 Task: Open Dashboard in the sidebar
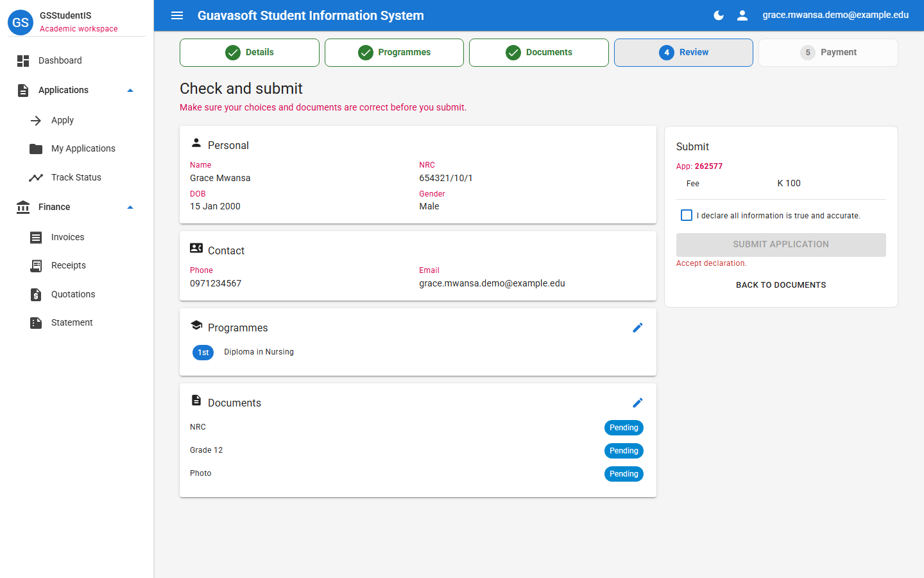[76, 61]
